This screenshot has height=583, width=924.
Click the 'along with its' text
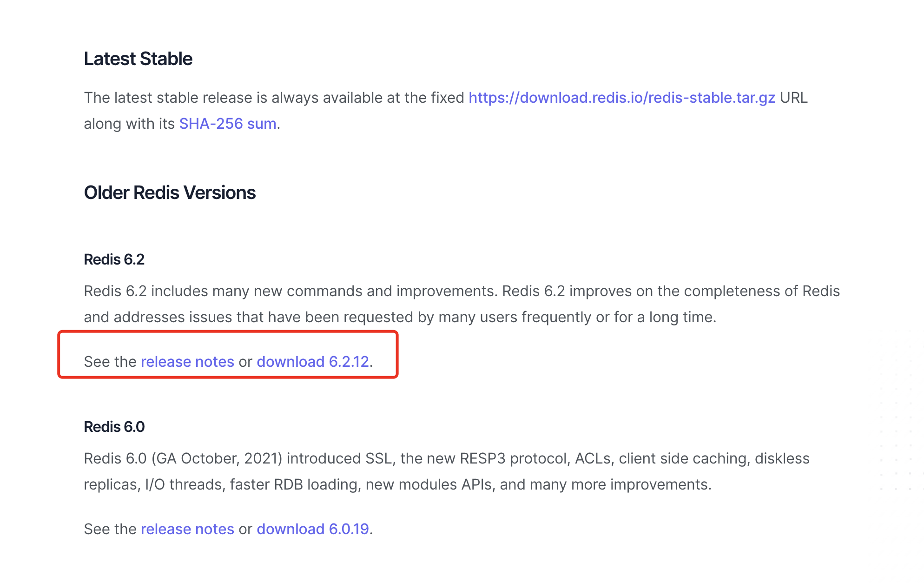click(129, 124)
